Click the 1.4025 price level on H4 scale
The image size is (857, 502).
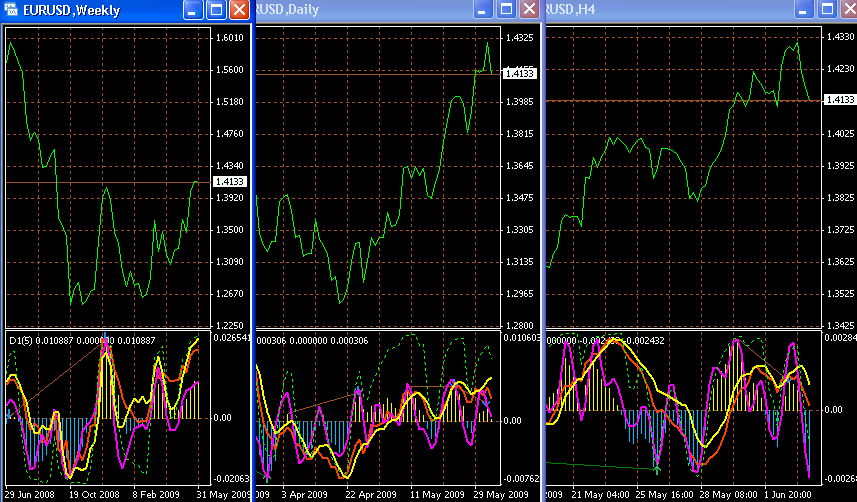pyautogui.click(x=840, y=133)
